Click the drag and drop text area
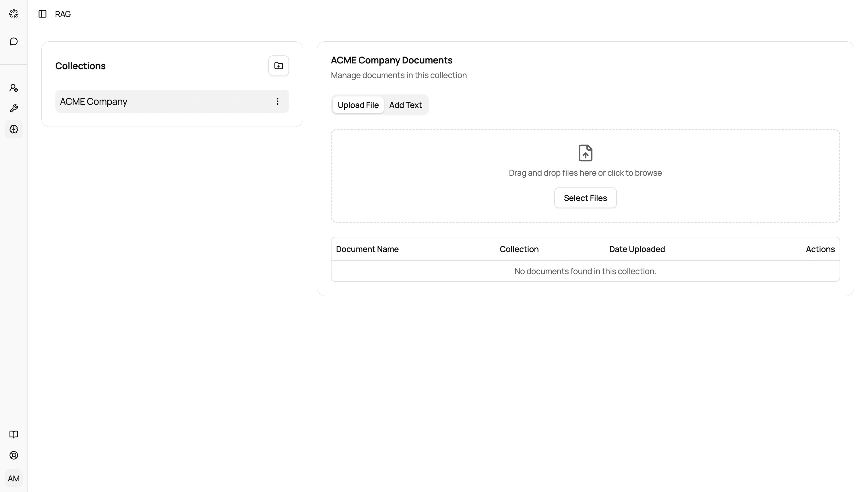 coord(585,173)
